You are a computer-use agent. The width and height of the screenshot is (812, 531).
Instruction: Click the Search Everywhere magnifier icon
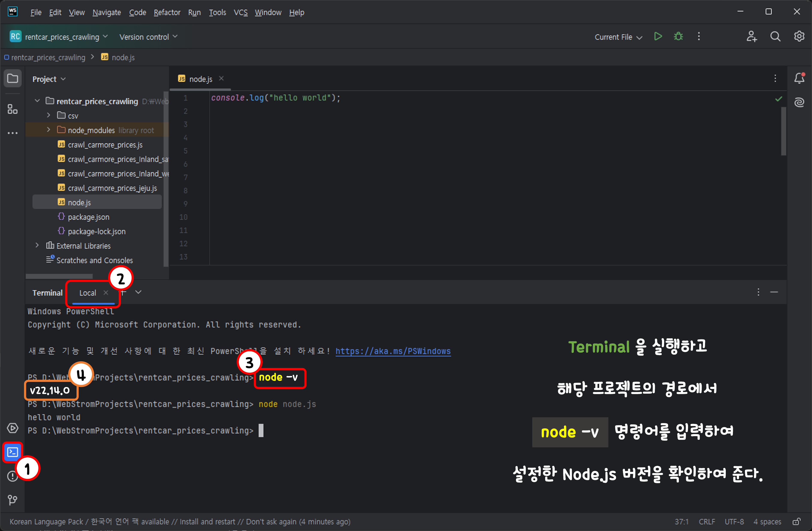point(775,36)
